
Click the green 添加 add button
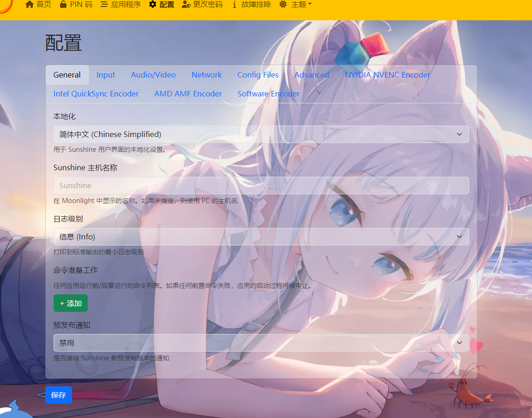tap(71, 303)
